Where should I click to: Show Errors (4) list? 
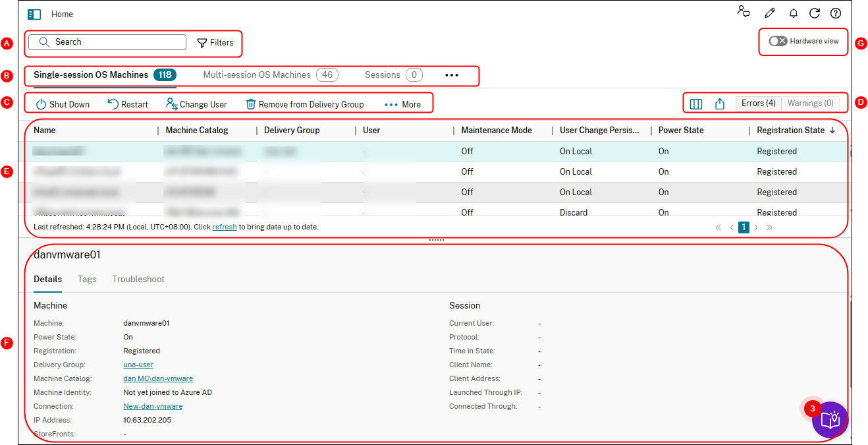[x=759, y=104]
